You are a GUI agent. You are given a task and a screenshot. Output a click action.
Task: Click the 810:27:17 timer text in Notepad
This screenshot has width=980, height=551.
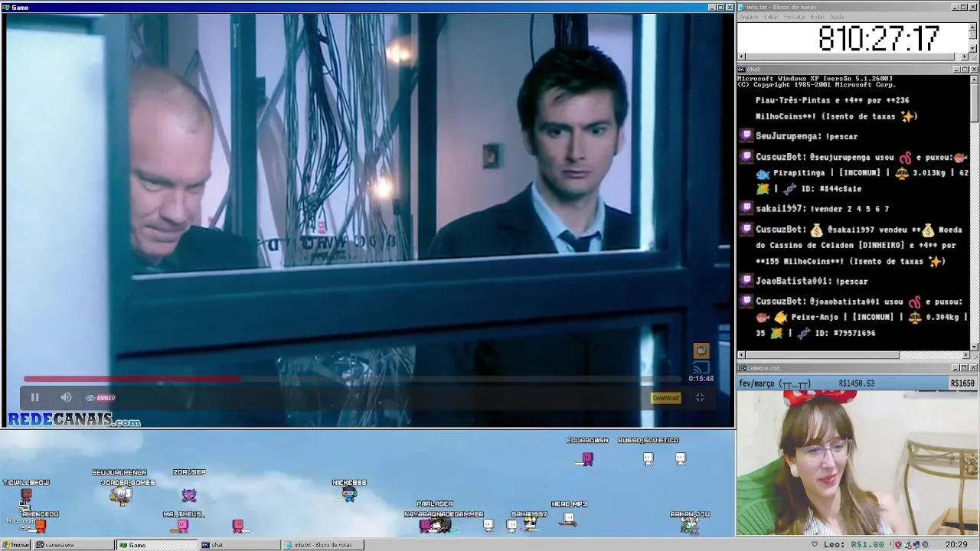point(878,37)
